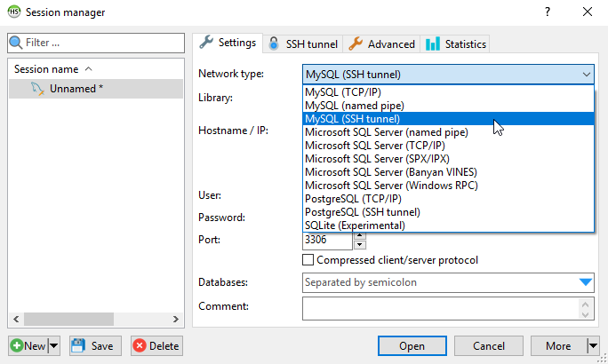608x364 pixels.
Task: Click the Save button label
Action: 102,346
